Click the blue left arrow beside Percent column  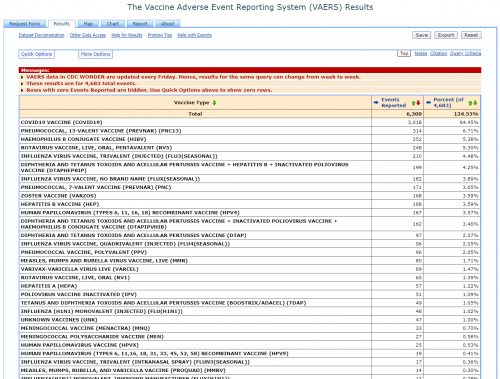tap(428, 102)
